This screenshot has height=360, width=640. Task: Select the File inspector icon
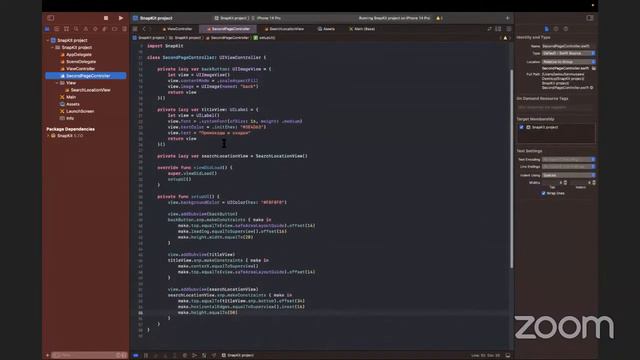click(547, 29)
